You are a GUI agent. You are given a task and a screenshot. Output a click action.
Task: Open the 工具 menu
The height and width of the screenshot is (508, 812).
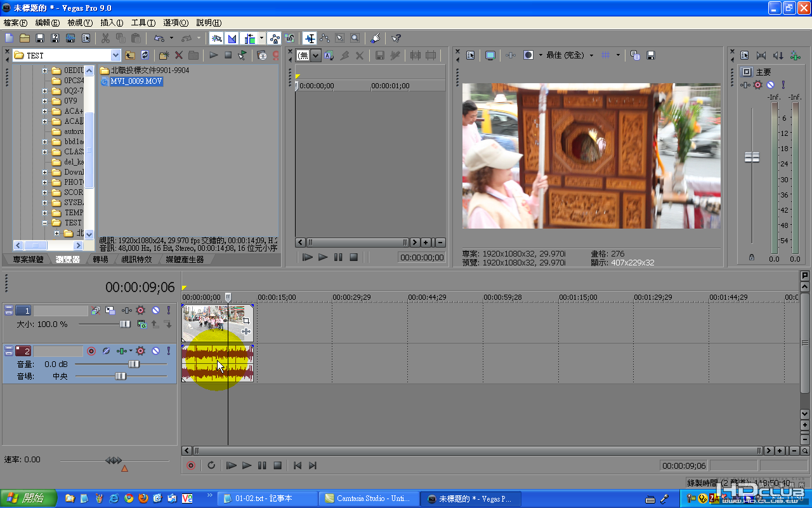143,22
